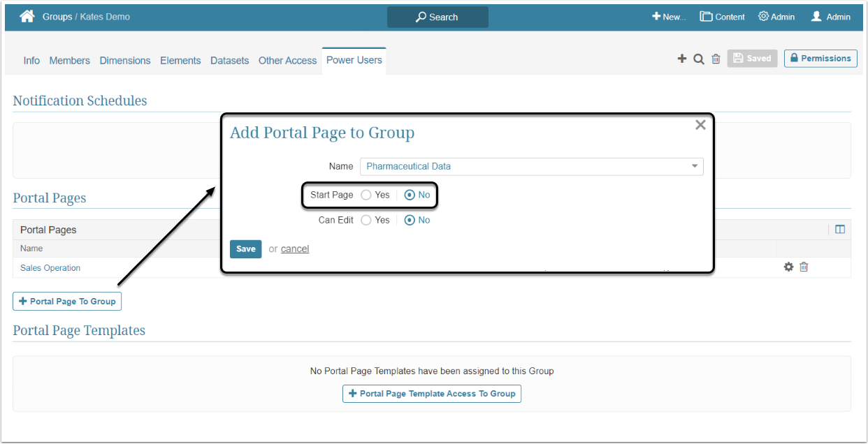Click the Save button in dialog
Viewport: 868px width, 444px height.
(245, 249)
